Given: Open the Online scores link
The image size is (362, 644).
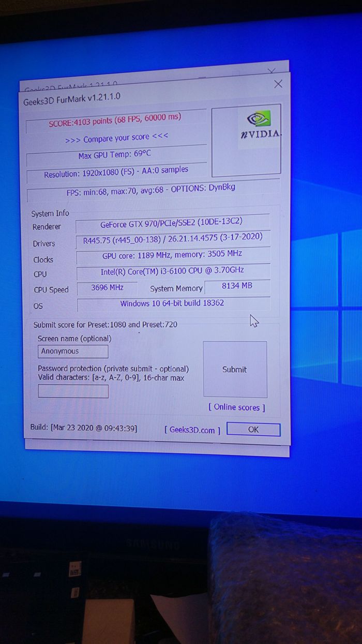Looking at the screenshot, I should 236,407.
